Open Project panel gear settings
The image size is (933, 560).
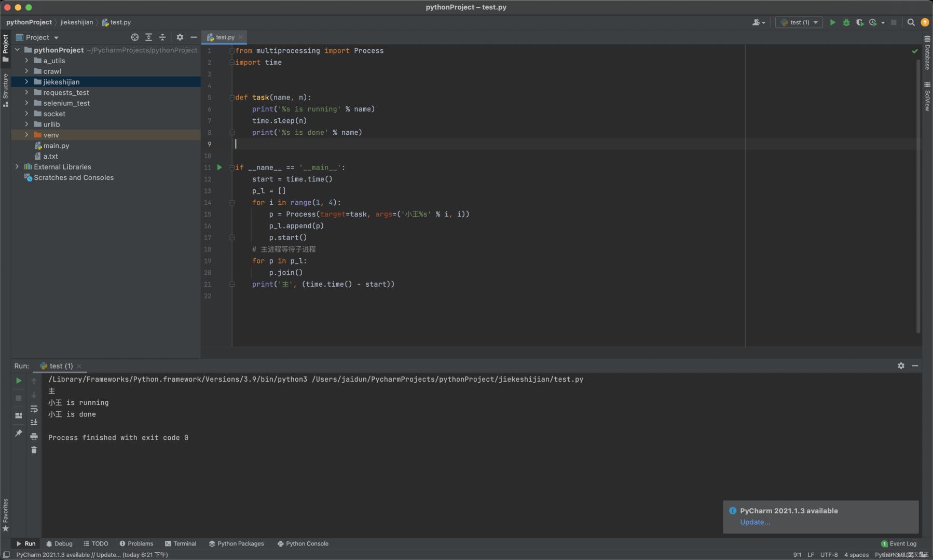[180, 37]
